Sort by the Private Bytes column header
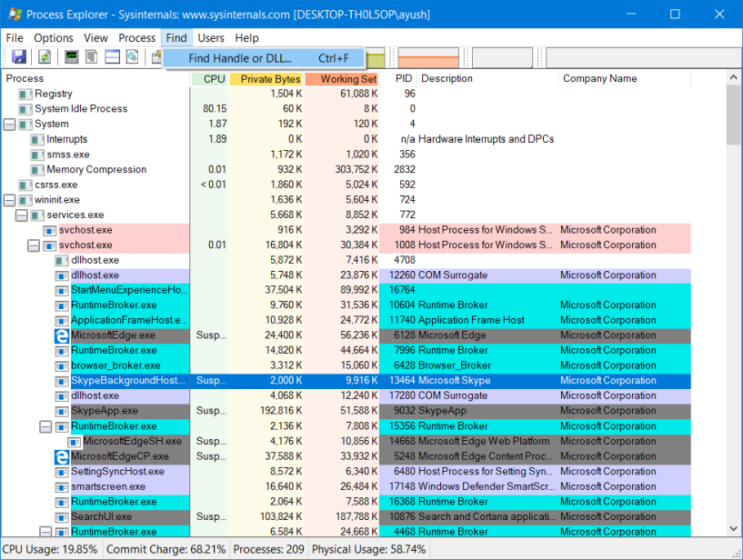The image size is (743, 560). click(x=266, y=79)
